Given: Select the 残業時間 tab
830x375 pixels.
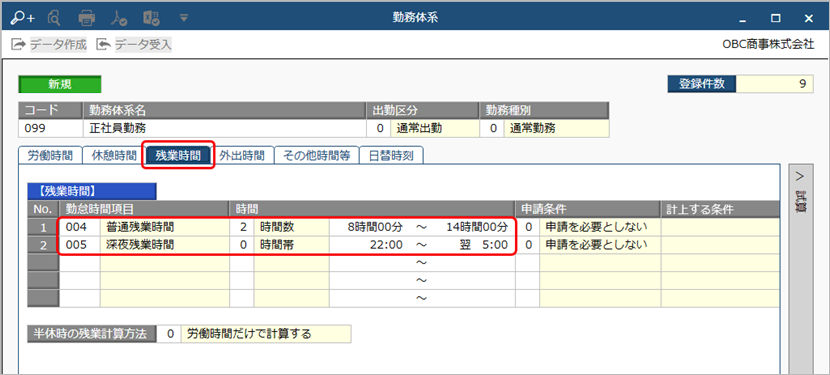Looking at the screenshot, I should (x=178, y=156).
